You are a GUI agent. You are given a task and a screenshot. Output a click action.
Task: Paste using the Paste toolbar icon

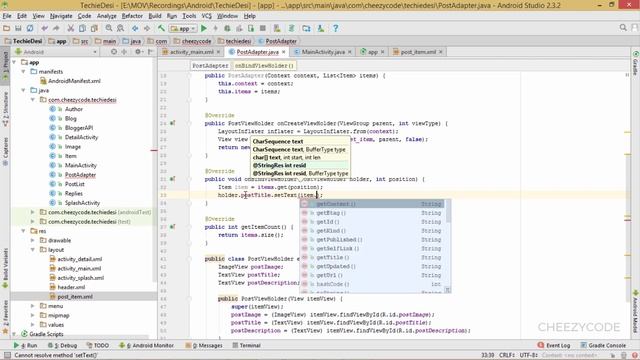coord(94,29)
